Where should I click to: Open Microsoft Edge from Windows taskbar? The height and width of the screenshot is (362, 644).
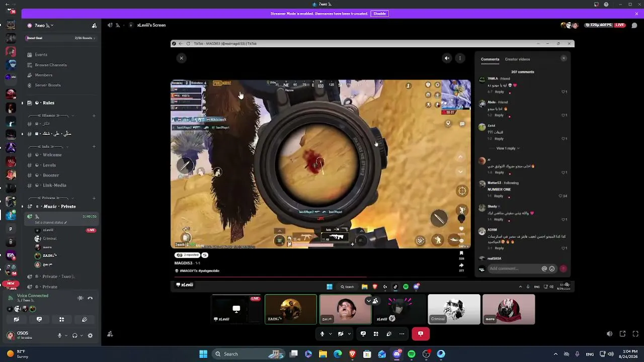pyautogui.click(x=338, y=354)
